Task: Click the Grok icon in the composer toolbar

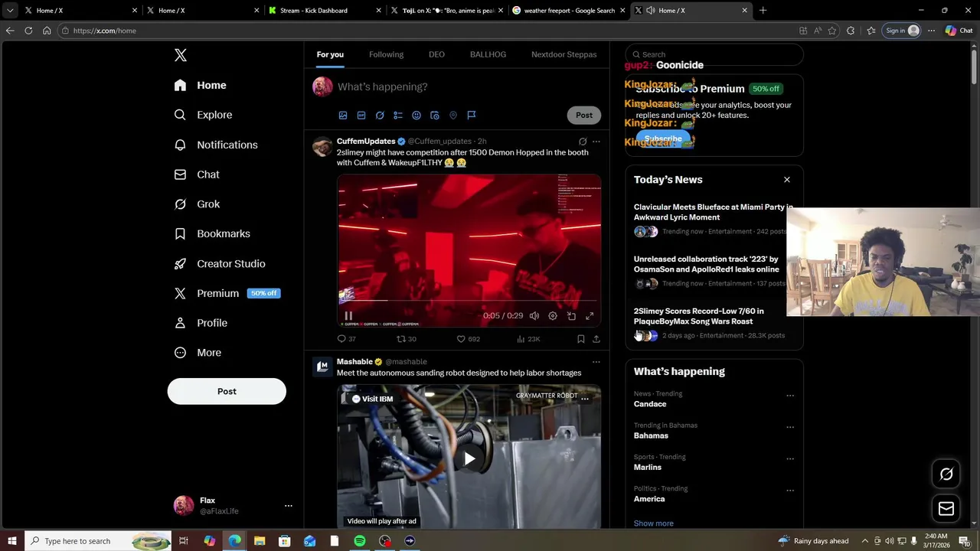Action: coord(380,115)
